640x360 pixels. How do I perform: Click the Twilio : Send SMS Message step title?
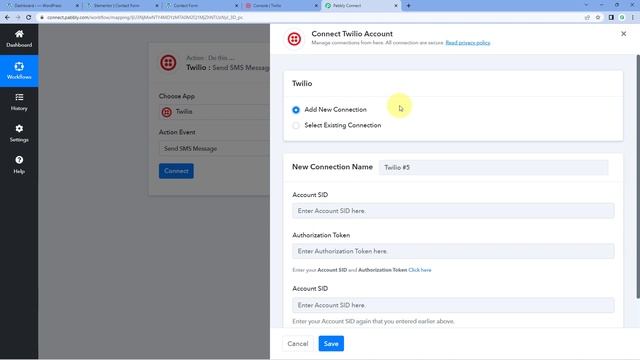228,68
